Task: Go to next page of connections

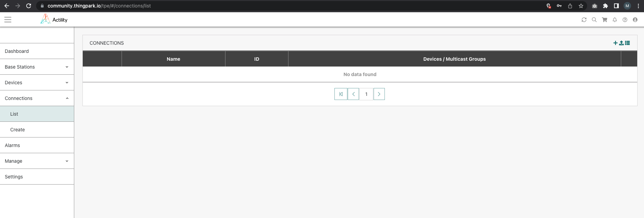Action: [379, 94]
